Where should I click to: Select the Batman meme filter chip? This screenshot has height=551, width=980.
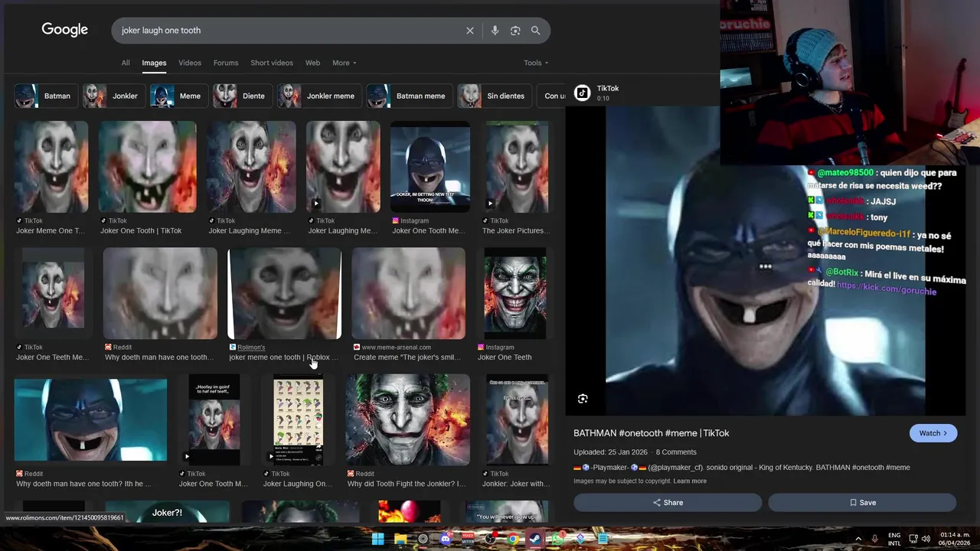click(x=410, y=96)
